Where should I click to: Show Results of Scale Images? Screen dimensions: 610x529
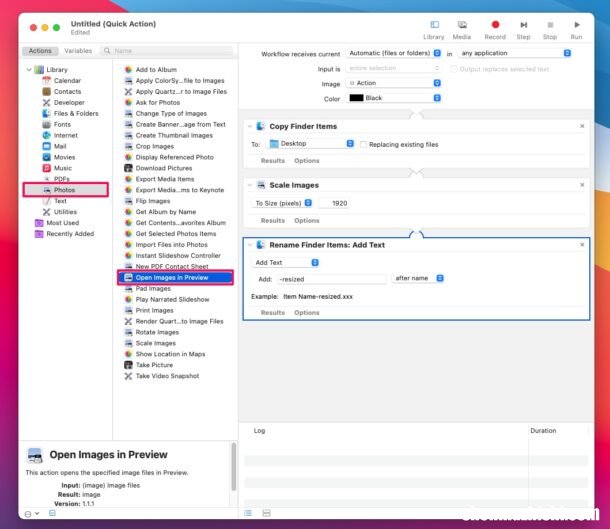(273, 221)
